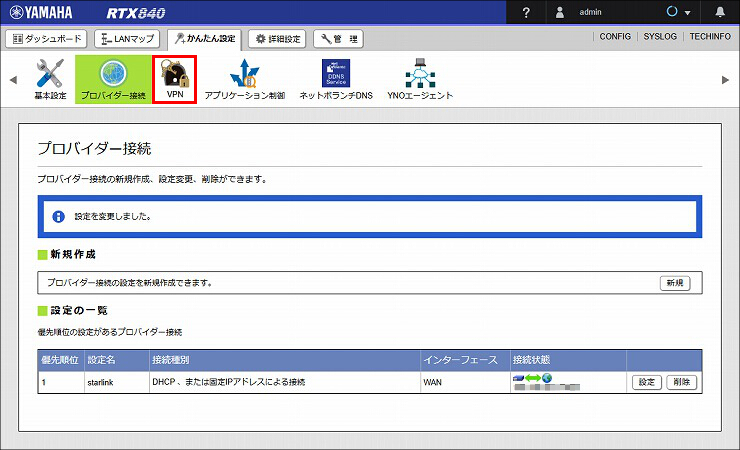This screenshot has height=450, width=740.
Task: Click the 設定を変更しました message text
Action: click(113, 217)
